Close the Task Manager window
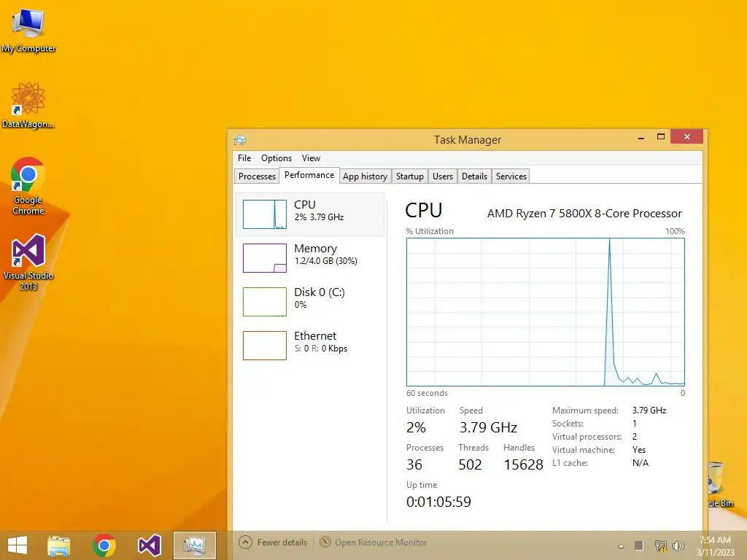This screenshot has width=747, height=560. 687,136
